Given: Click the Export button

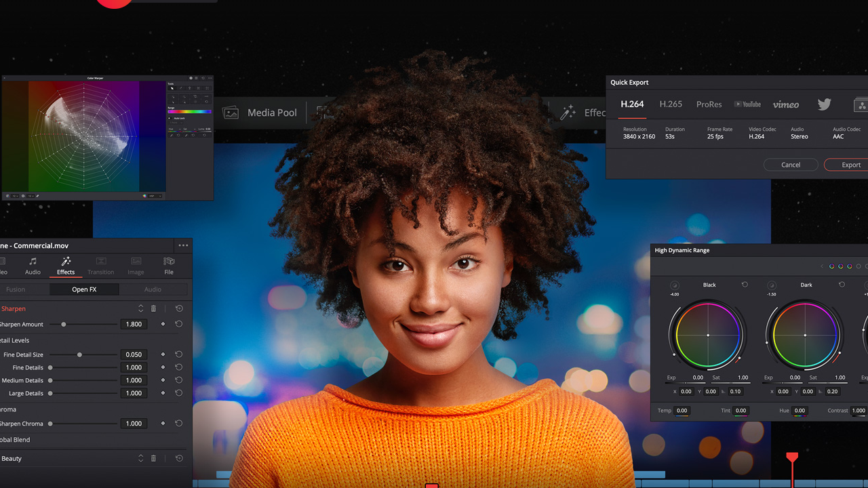Looking at the screenshot, I should pos(850,165).
